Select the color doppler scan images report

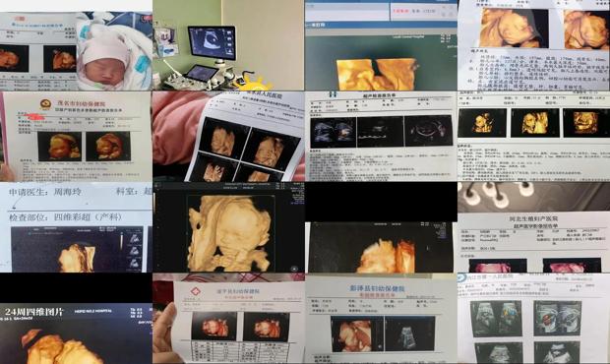(x=533, y=319)
